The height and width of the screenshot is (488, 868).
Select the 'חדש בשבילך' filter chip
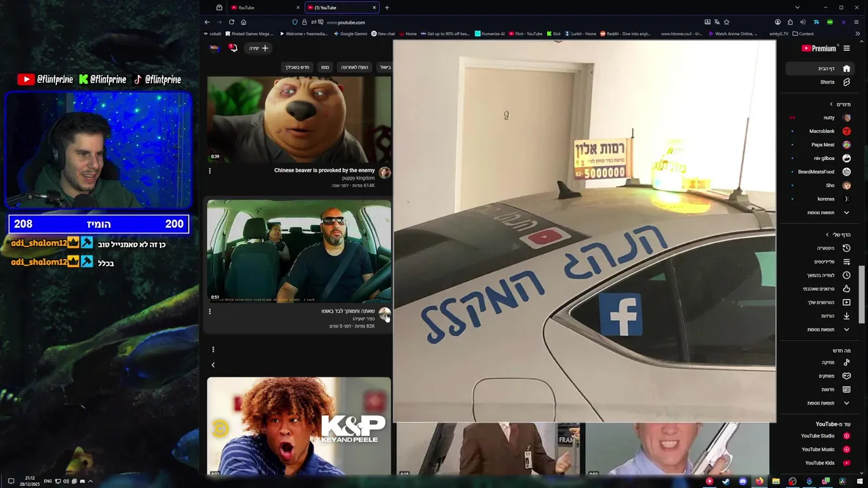(x=297, y=67)
